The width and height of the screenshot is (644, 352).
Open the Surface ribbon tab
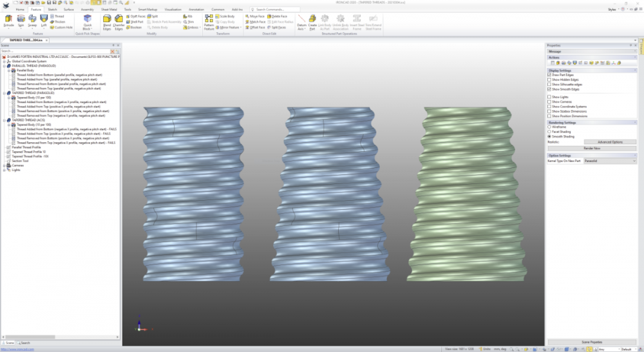pos(69,10)
